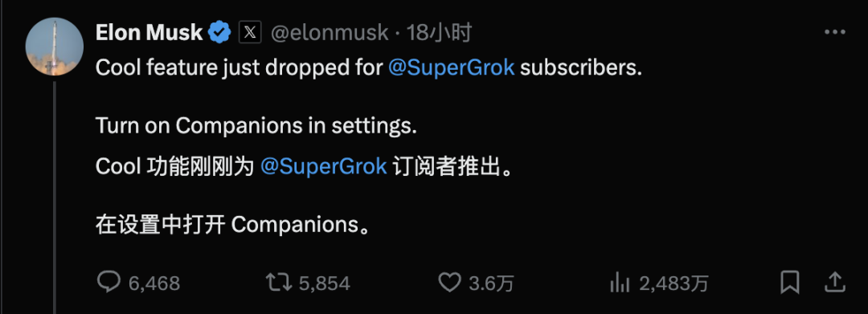Click the 2,483万 views count
This screenshot has width=868, height=314.
click(x=674, y=283)
